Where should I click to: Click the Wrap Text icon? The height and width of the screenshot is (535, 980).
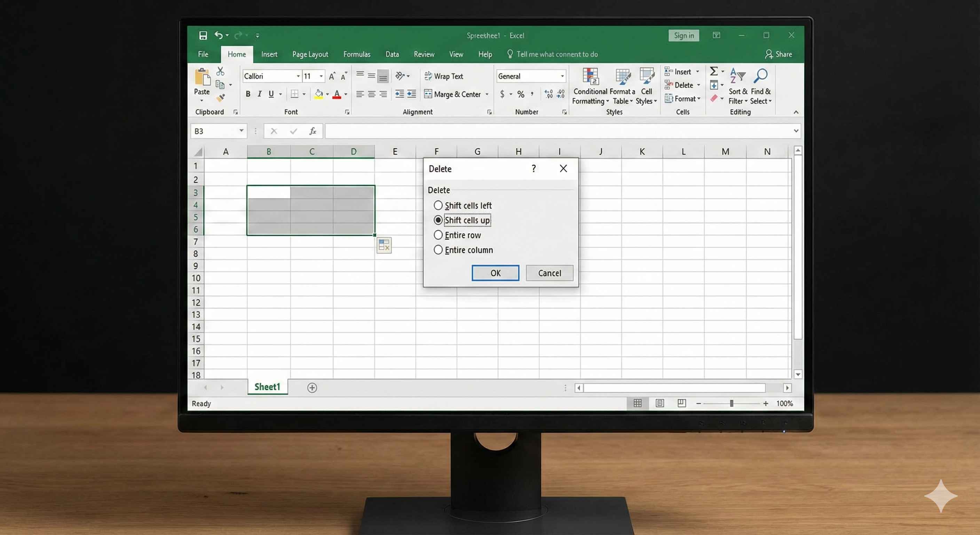(428, 76)
